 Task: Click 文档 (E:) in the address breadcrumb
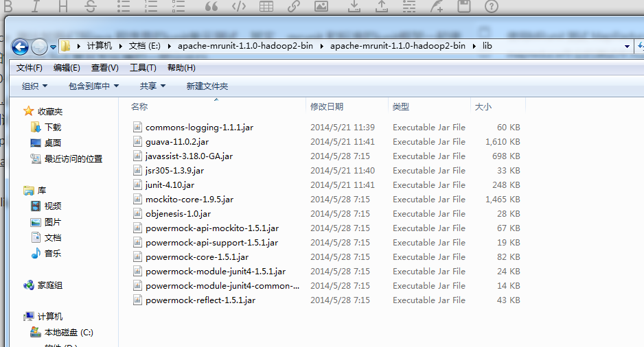click(x=145, y=46)
